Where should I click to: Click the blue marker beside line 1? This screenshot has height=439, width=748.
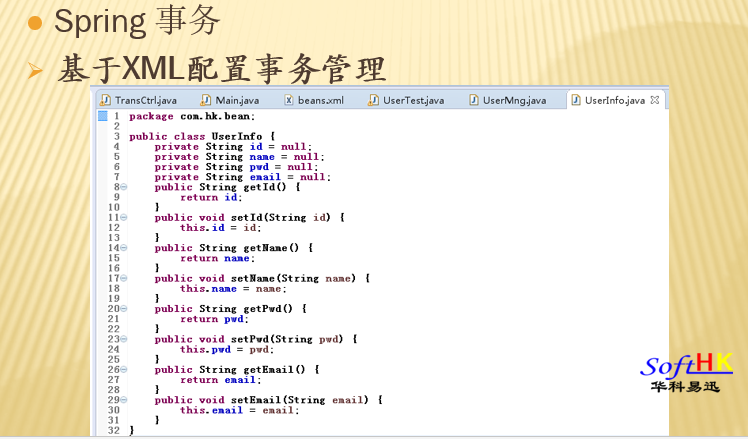click(103, 116)
